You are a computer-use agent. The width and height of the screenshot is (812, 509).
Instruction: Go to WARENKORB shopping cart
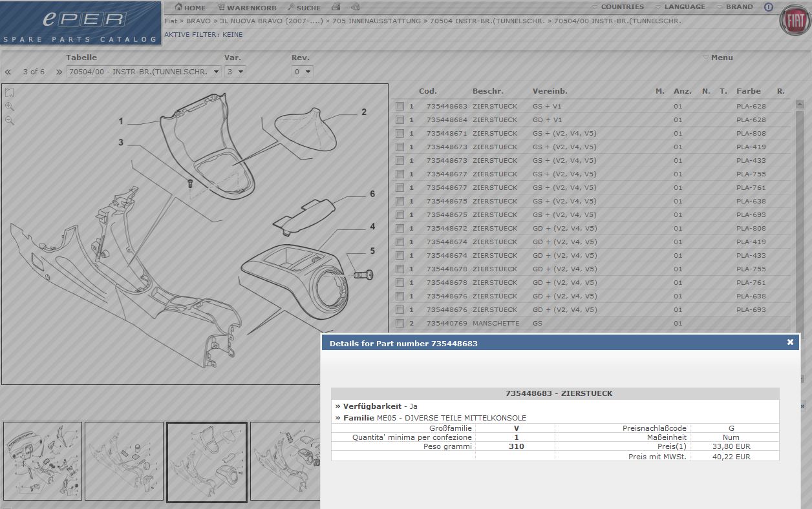pyautogui.click(x=247, y=8)
